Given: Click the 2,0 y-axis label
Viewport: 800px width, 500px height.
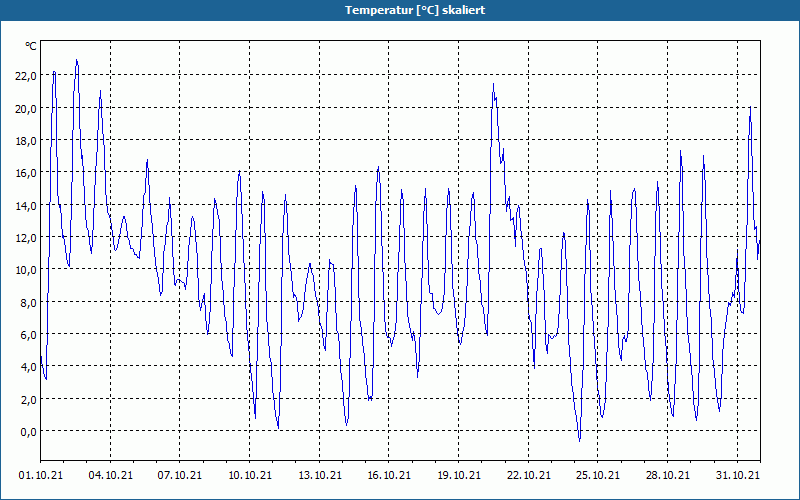Looking at the screenshot, I should click(x=28, y=399).
